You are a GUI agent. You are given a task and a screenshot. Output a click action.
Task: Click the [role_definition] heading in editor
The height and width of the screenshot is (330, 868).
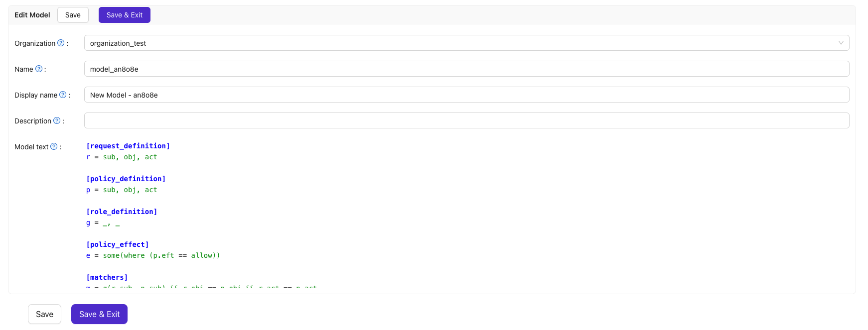click(122, 212)
